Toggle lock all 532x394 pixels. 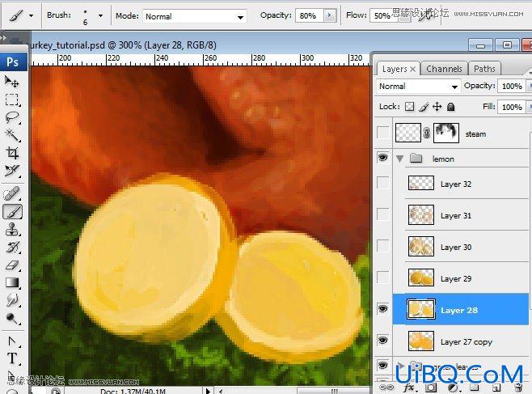tap(451, 107)
